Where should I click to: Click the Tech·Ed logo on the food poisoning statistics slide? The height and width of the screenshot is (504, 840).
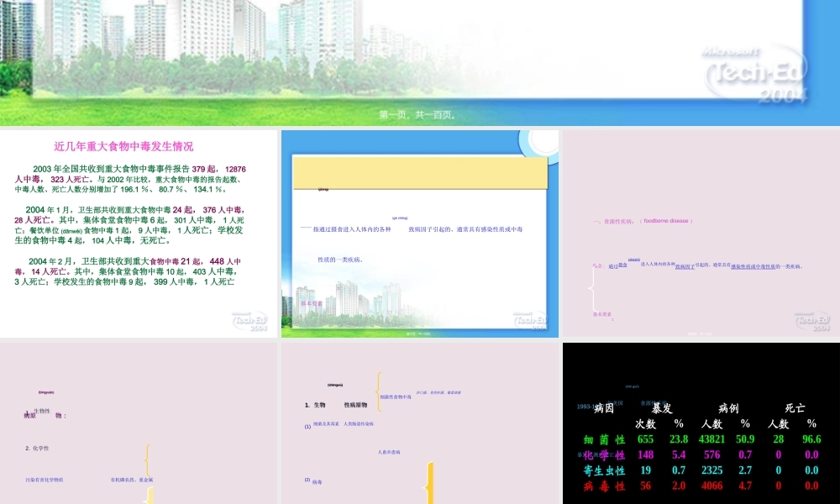tap(253, 321)
